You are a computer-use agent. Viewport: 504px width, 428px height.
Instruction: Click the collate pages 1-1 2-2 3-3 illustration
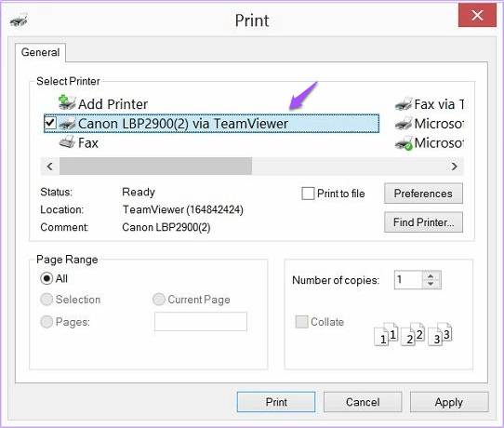414,334
